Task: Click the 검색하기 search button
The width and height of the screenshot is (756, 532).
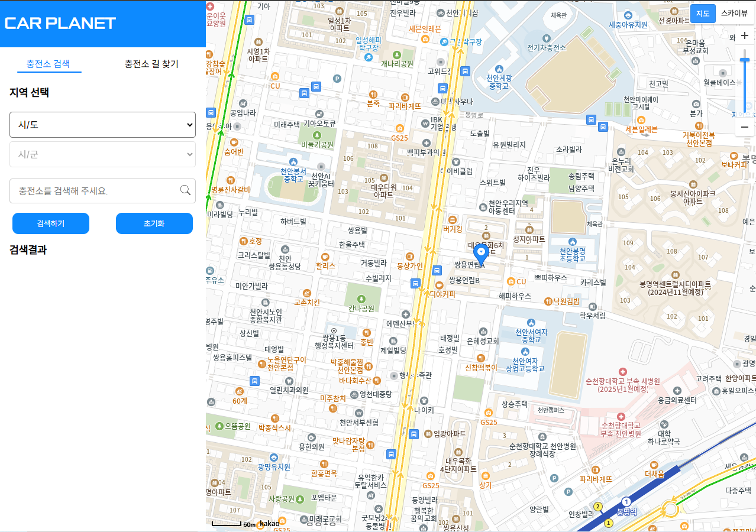Action: pos(51,223)
